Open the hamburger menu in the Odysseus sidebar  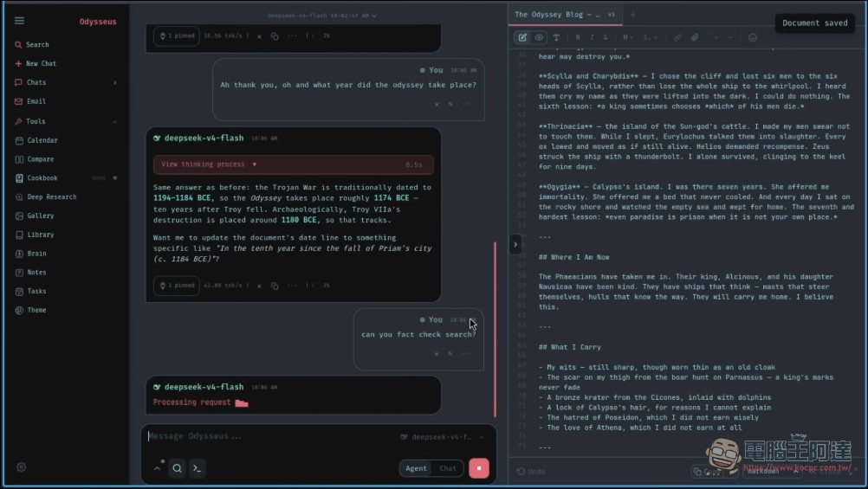click(x=19, y=21)
